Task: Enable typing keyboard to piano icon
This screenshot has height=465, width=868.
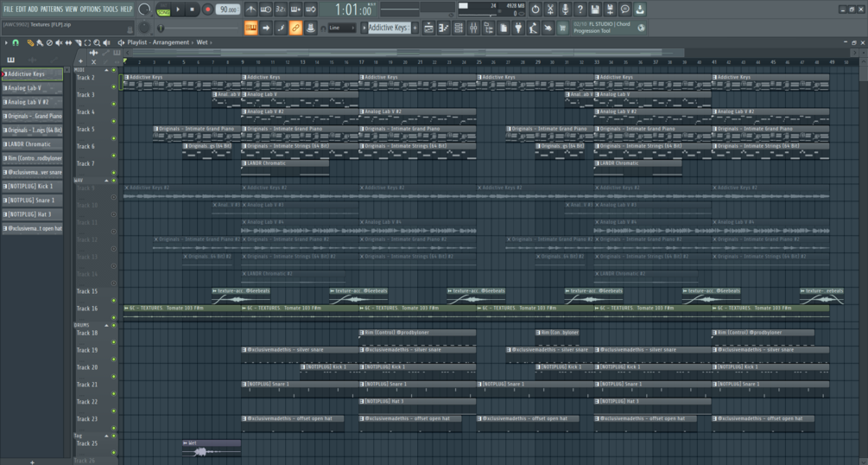Action: [x=250, y=28]
